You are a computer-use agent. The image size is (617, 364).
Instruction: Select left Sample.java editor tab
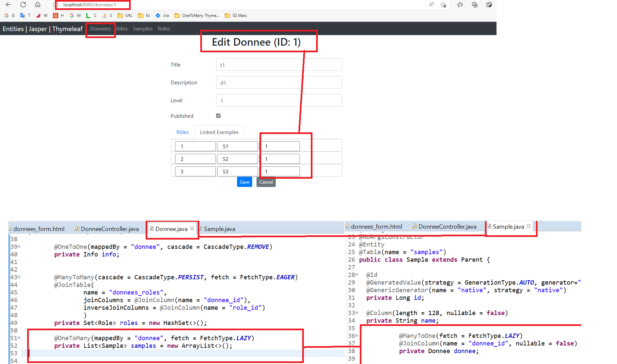pyautogui.click(x=217, y=229)
